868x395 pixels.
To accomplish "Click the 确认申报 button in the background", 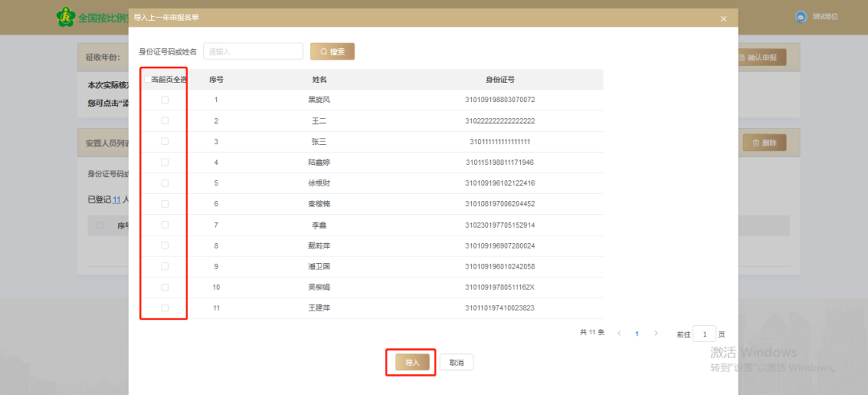I will [x=761, y=57].
